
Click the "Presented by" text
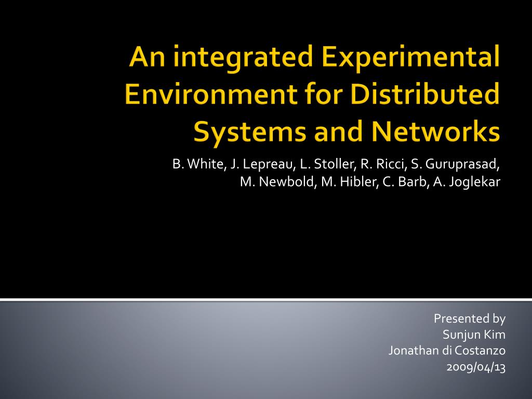pyautogui.click(x=470, y=319)
